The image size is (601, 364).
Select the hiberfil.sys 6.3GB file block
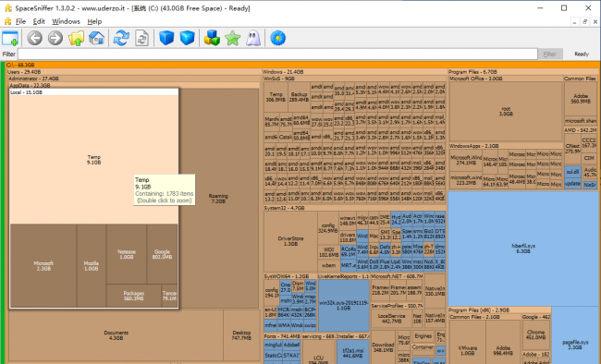tap(523, 249)
